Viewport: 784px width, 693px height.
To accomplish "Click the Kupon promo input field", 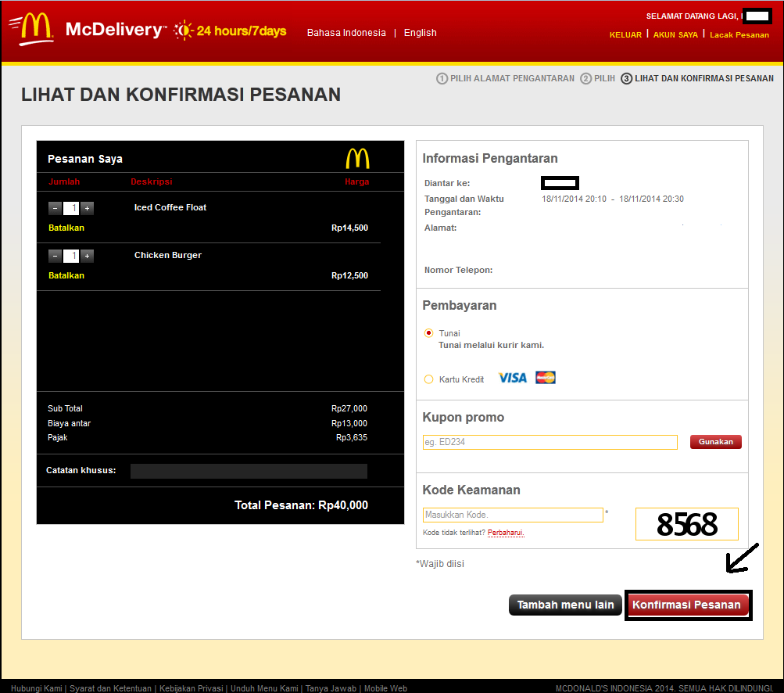I will click(550, 442).
